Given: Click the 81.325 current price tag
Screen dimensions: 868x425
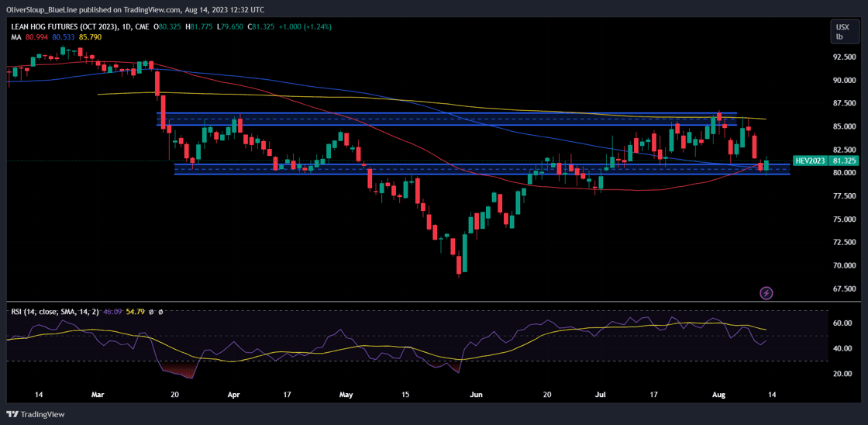Looking at the screenshot, I should tap(842, 161).
